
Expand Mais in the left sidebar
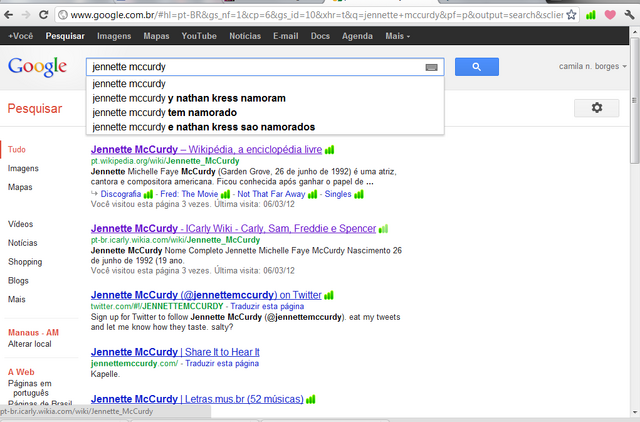click(17, 299)
